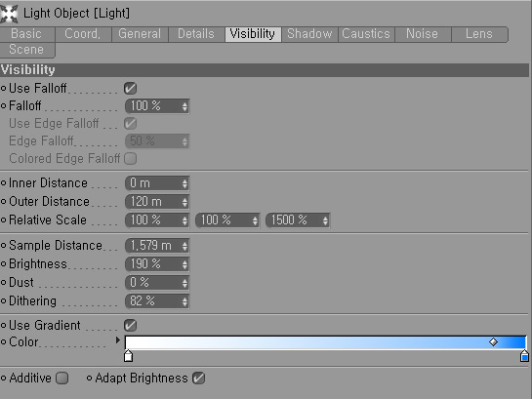The image size is (532, 399).
Task: Click the animation dot beside Dithering
Action: click(3, 300)
